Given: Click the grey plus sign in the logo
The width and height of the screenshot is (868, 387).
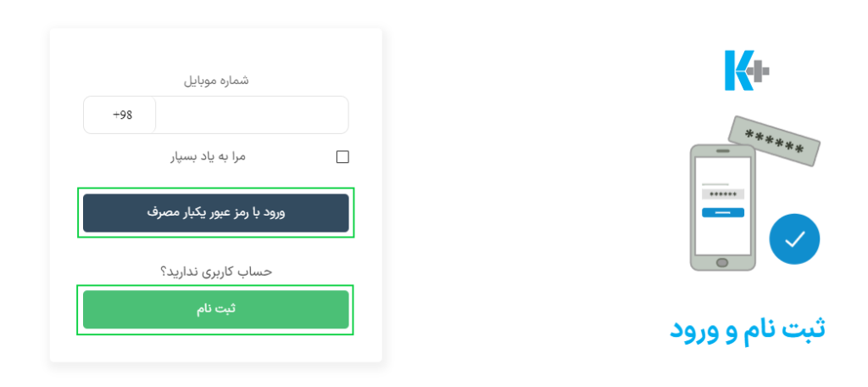Looking at the screenshot, I should click(x=758, y=71).
